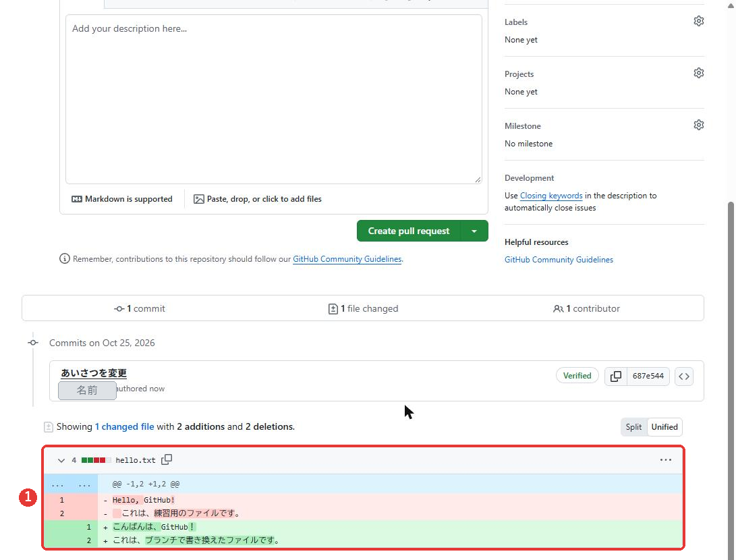This screenshot has height=560, width=736.
Task: Focus the description text area
Action: click(274, 99)
